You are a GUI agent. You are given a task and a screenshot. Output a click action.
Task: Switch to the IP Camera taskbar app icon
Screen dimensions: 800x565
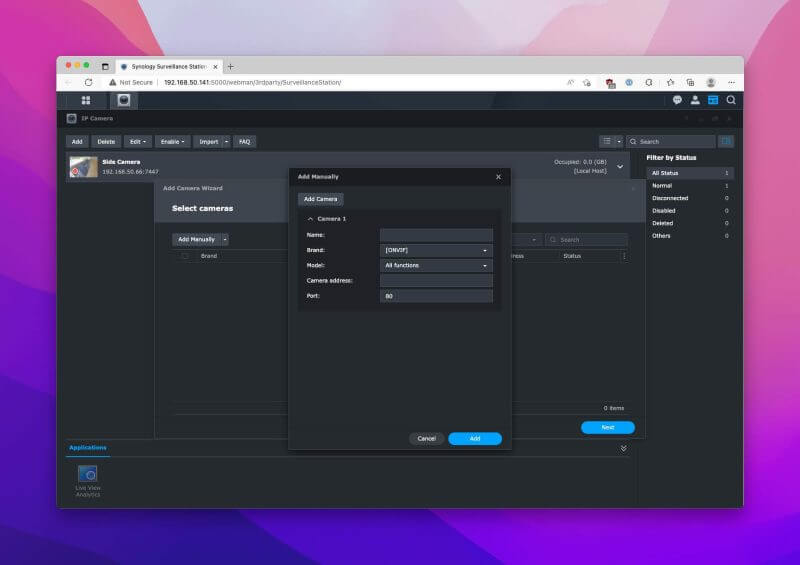click(x=123, y=101)
